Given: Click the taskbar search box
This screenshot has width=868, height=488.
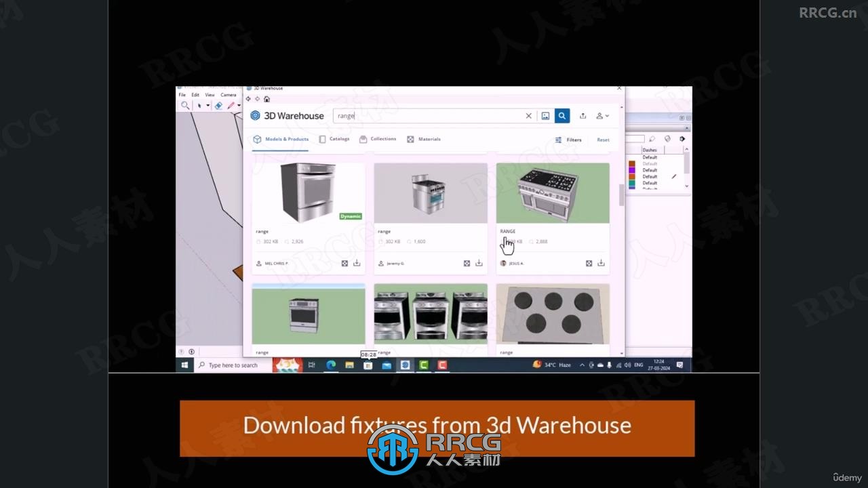Looking at the screenshot, I should (x=234, y=365).
